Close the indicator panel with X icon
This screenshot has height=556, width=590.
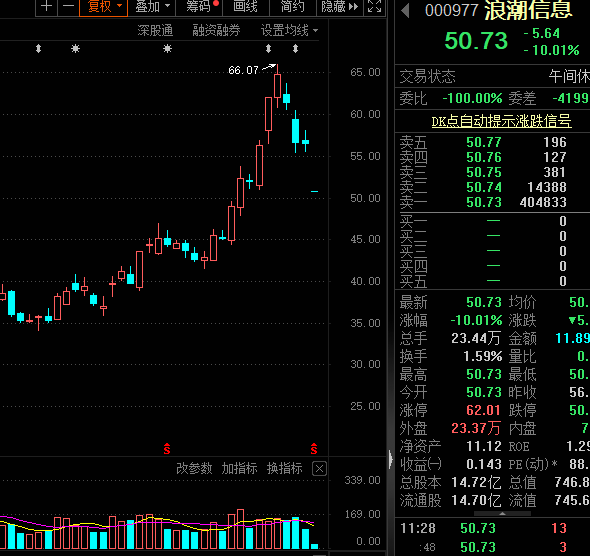[319, 469]
